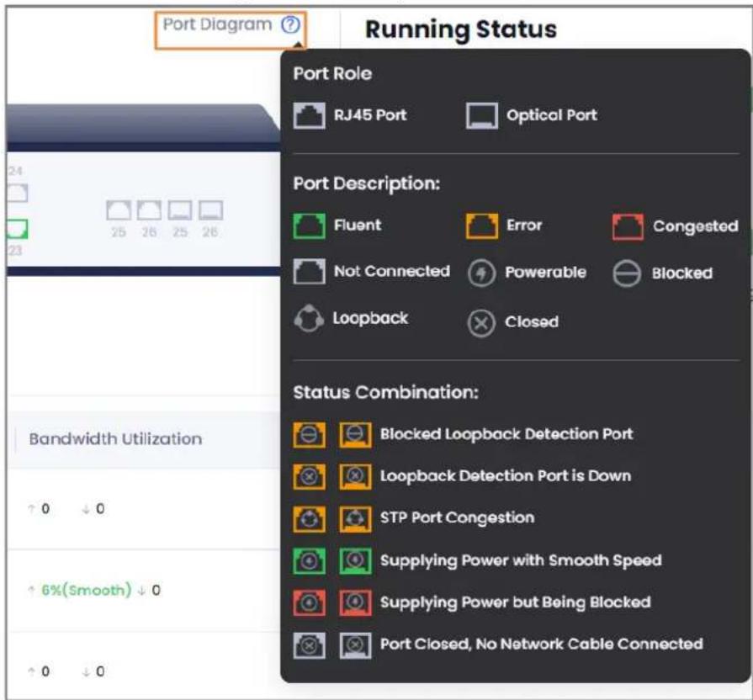The image size is (753, 700).
Task: Click the green Fluent port icon
Action: pos(310,226)
